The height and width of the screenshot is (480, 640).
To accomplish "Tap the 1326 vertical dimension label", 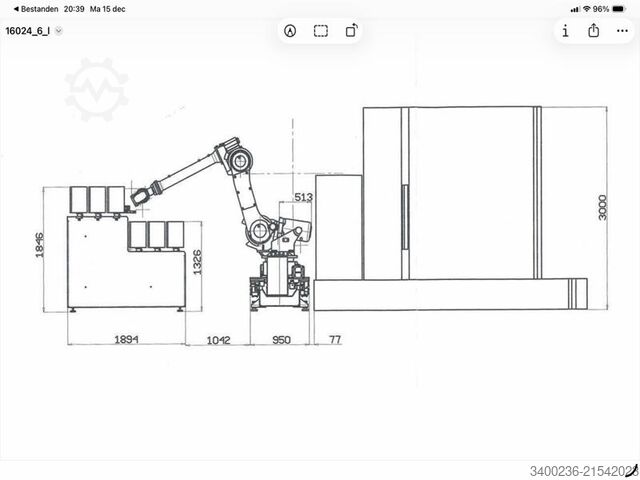I will [197, 262].
